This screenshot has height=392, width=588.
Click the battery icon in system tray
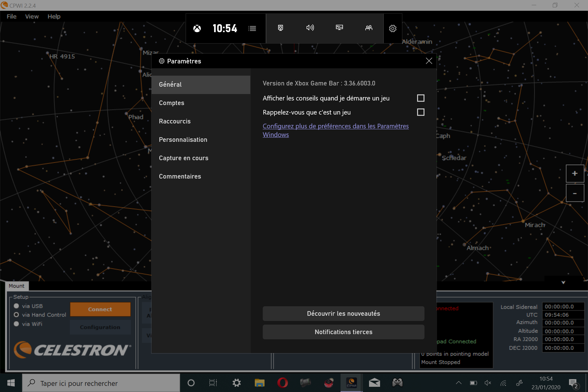pyautogui.click(x=473, y=383)
